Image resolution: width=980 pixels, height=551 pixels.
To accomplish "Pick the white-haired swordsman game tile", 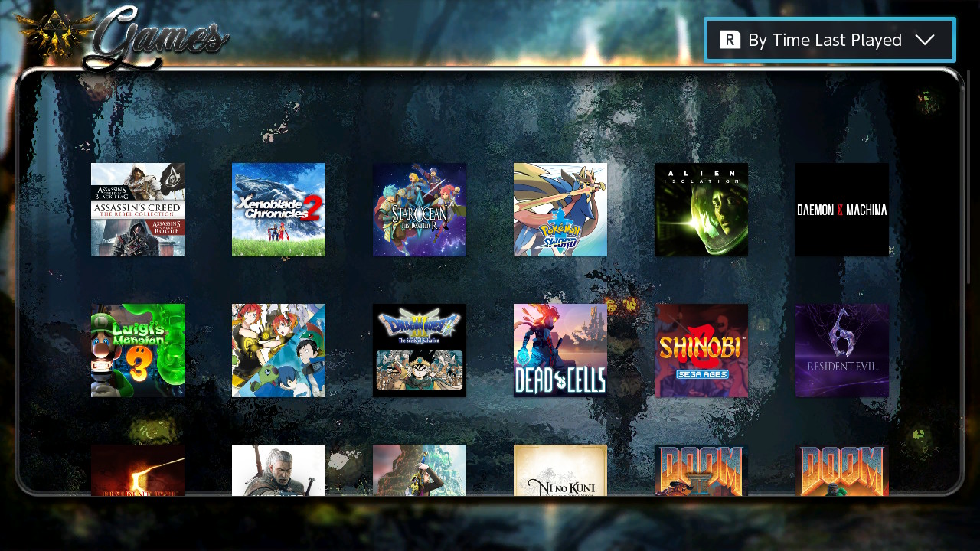I will 279,470.
